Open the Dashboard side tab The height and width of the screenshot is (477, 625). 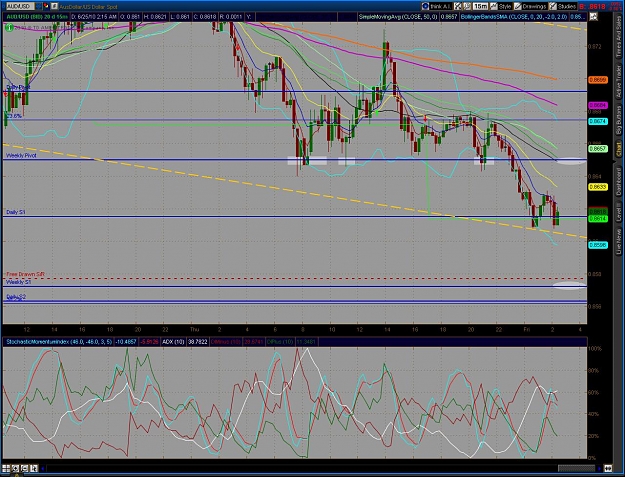coord(619,181)
